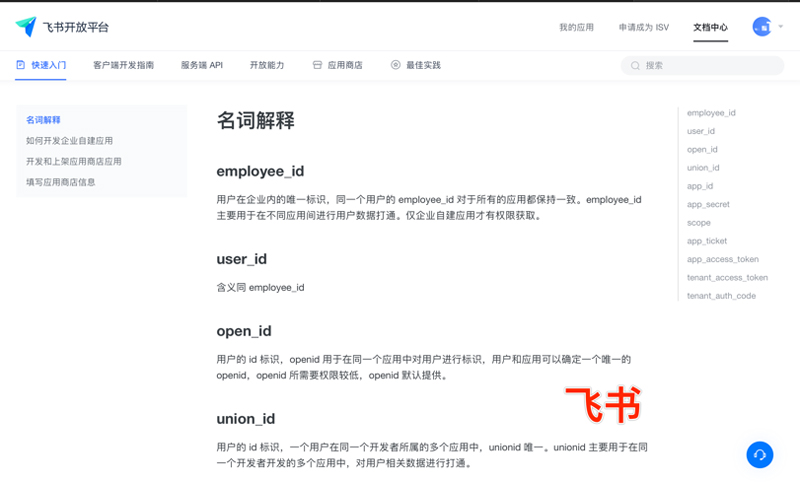The width and height of the screenshot is (800, 482).
Task: Click the Feishu paper plane logo
Action: coord(26,26)
